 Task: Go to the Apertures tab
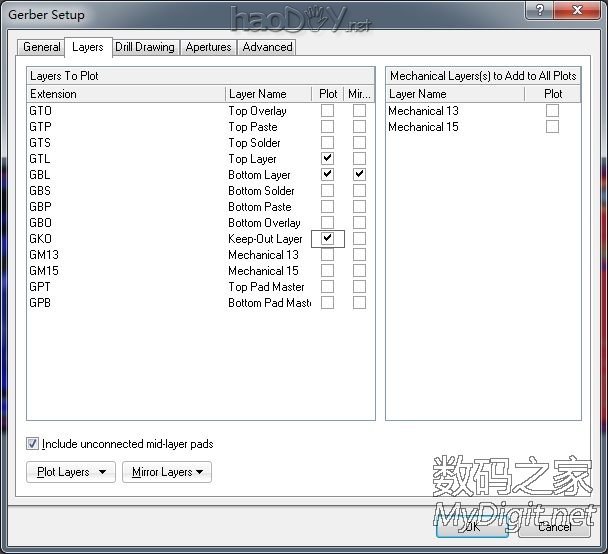tap(209, 47)
